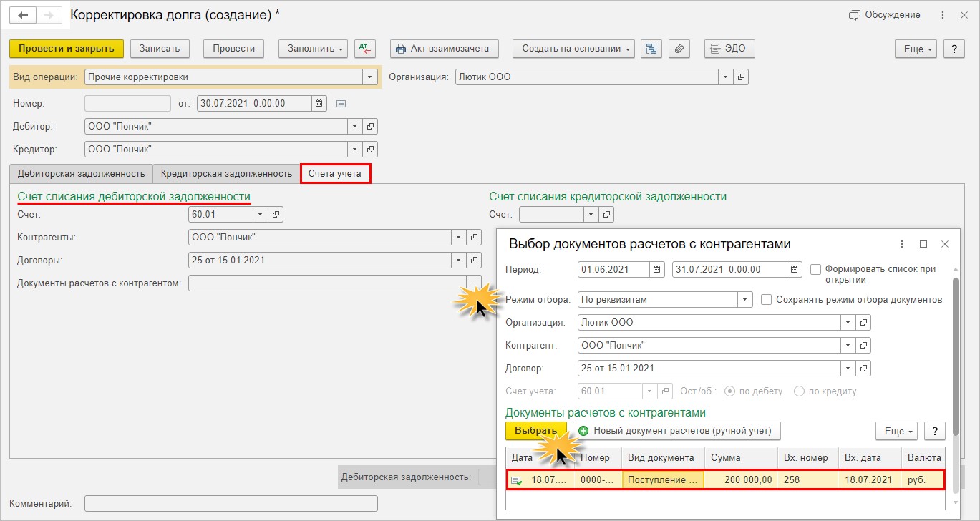Expand the Контрагенты dropdown arrow
Viewport: 980px width, 521px height.
458,237
